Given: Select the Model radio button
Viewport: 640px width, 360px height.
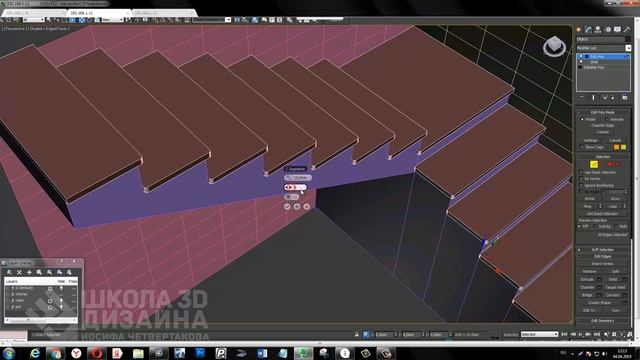Looking at the screenshot, I should (582, 119).
